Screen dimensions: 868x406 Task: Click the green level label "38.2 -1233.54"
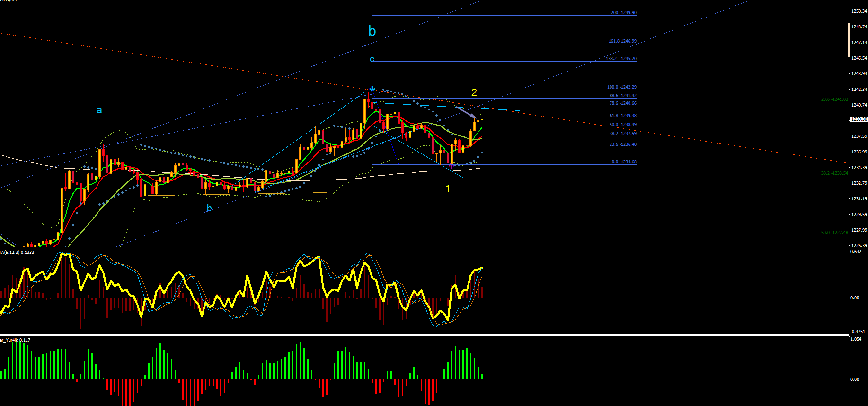(834, 173)
